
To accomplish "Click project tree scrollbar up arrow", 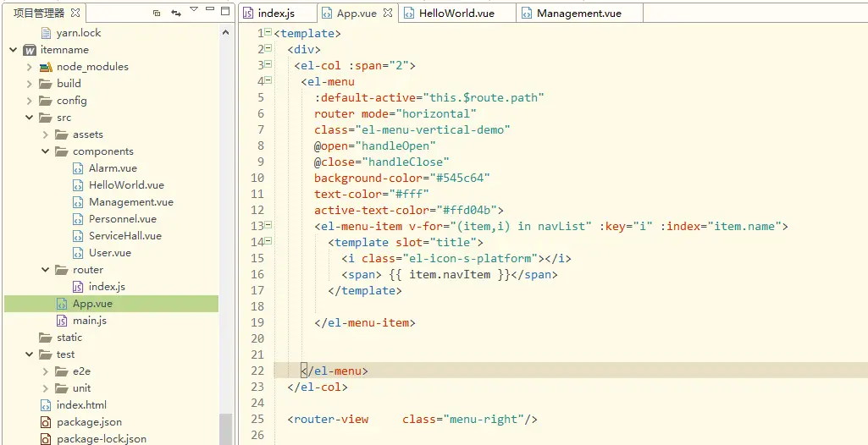I will click(225, 33).
